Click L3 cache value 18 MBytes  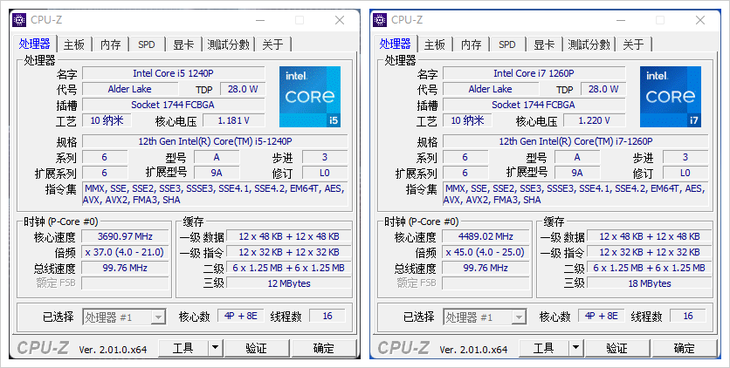(649, 283)
